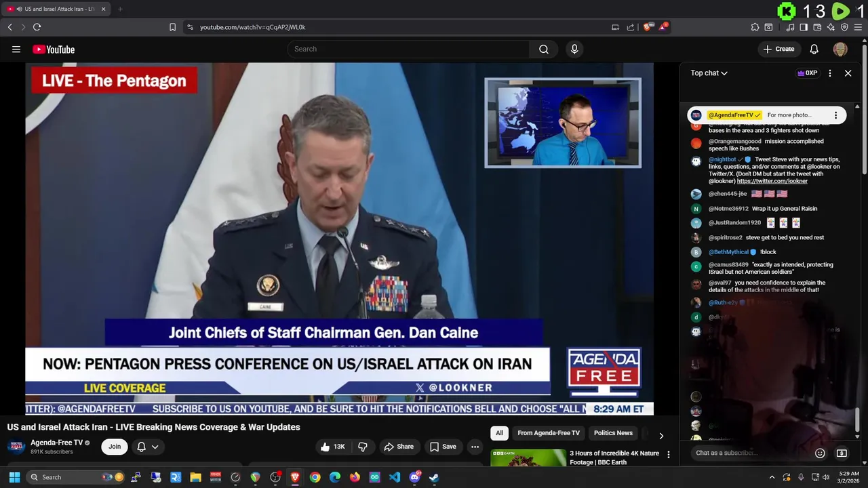Open Super Chat purchase icon
Screen dimensions: 868x488
point(842,453)
